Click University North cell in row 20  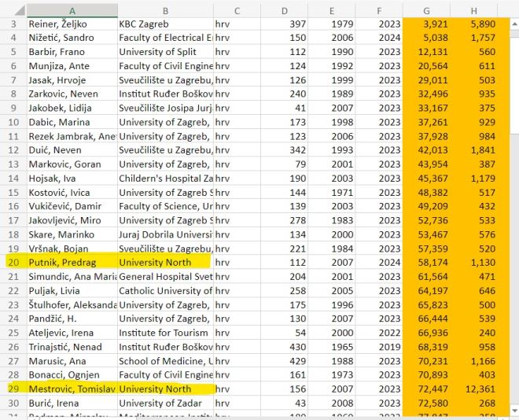click(165, 262)
